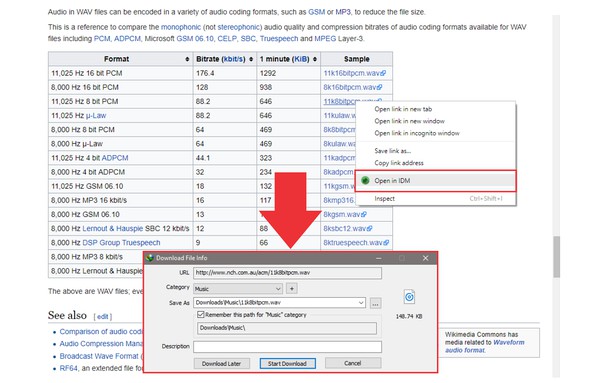This screenshot has width=612, height=383.
Task: Select Save link as... menu entry
Action: pyautogui.click(x=393, y=151)
